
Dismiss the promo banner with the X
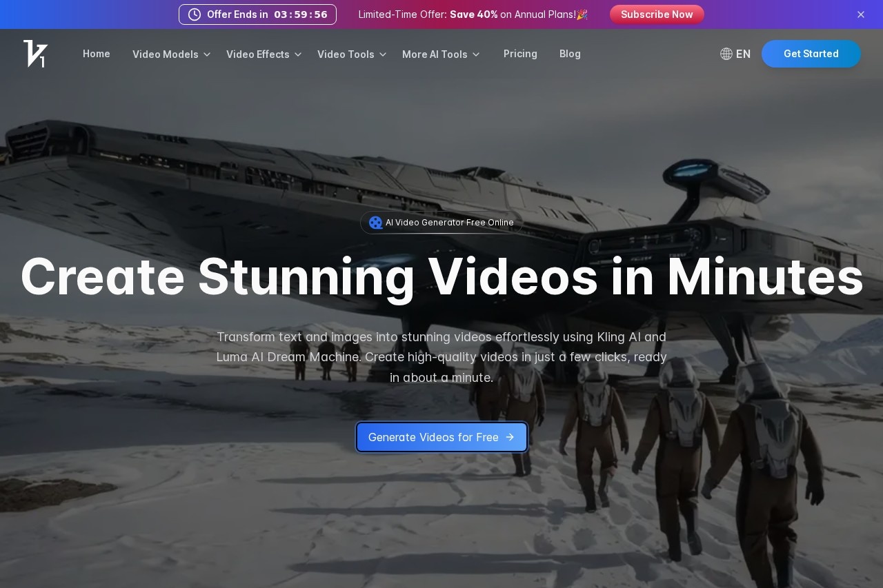pos(861,14)
